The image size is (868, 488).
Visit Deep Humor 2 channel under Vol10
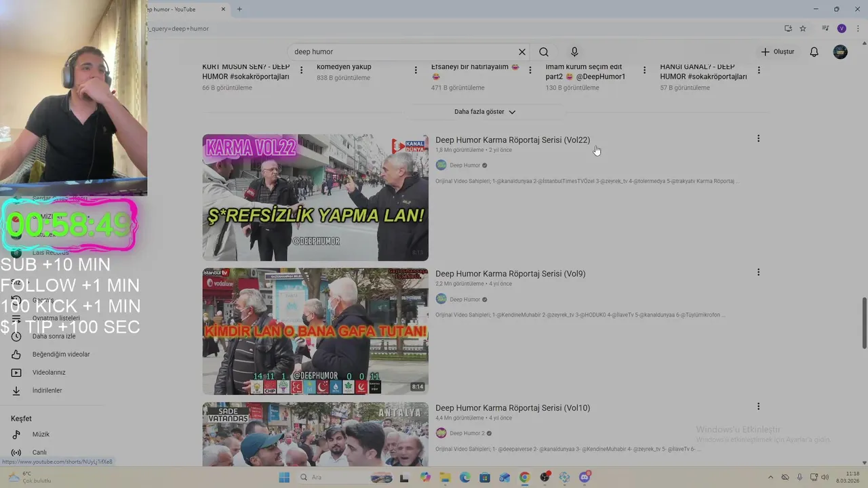467,434
